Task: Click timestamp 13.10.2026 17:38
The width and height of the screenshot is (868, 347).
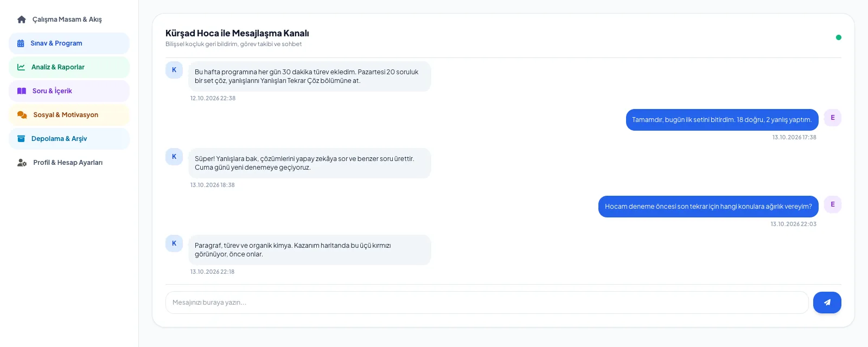Action: pos(794,137)
